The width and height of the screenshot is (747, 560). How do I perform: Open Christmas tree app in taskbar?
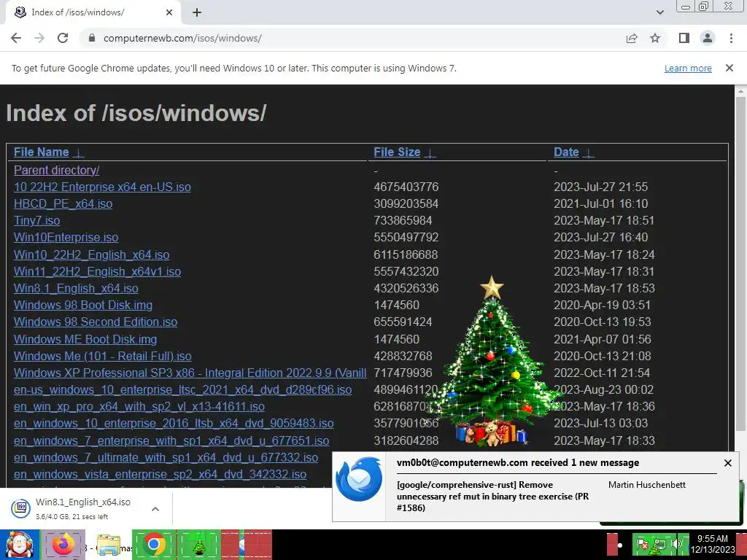198,545
